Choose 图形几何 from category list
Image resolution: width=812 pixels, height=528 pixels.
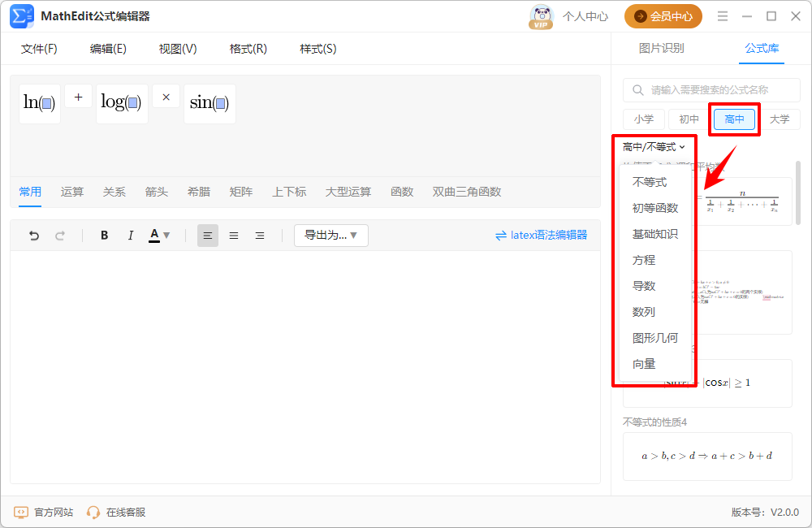click(x=655, y=338)
